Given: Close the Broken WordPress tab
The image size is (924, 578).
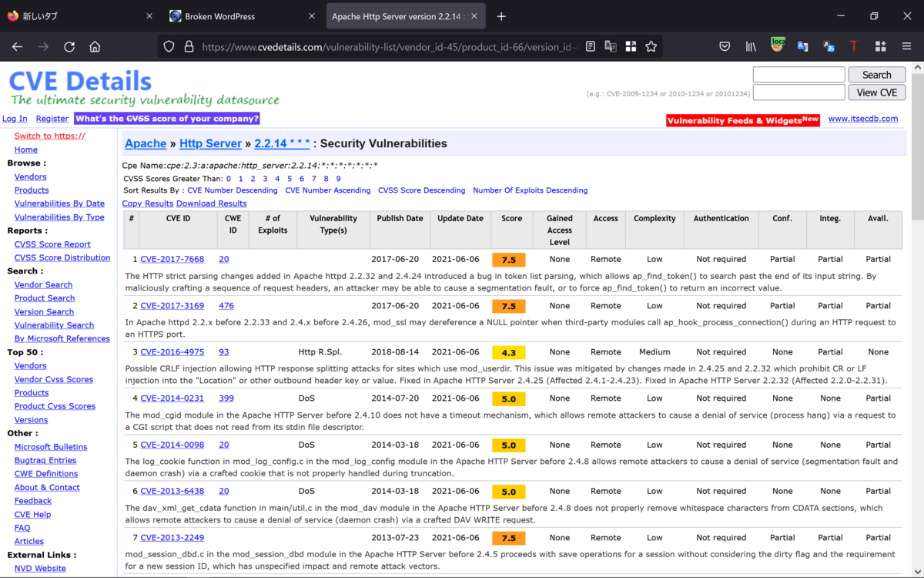Looking at the screenshot, I should 311,16.
